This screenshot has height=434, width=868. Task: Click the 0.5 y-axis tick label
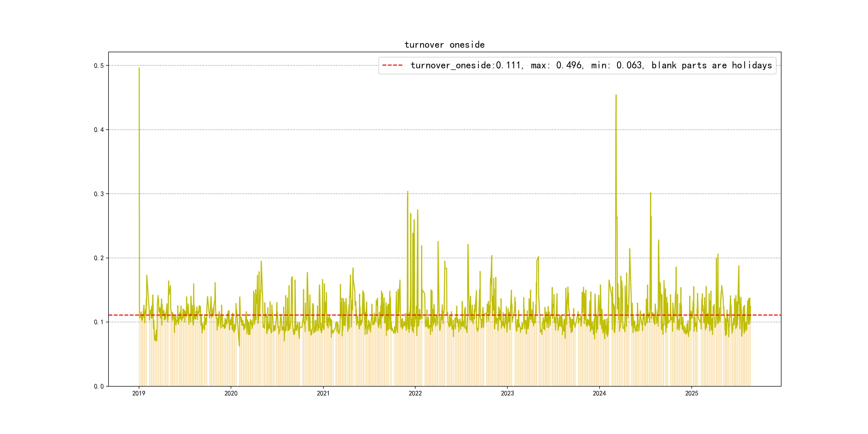99,66
